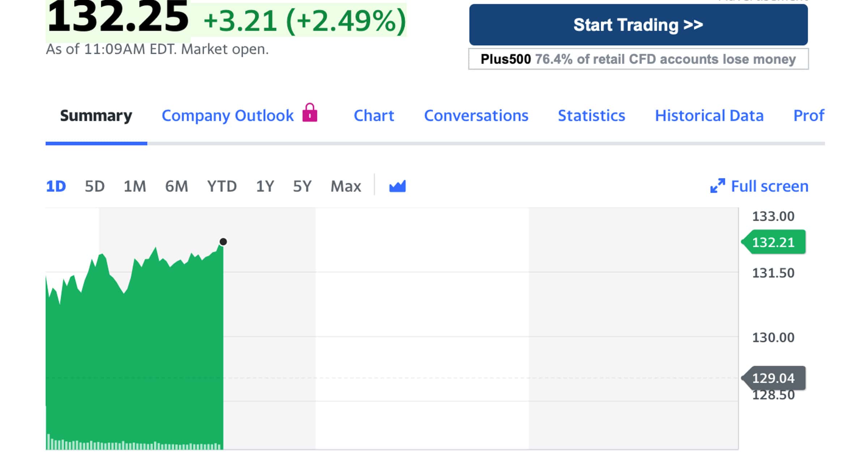Set chart range to 1M
Image resolution: width=868 pixels, height=456 pixels.
(135, 186)
